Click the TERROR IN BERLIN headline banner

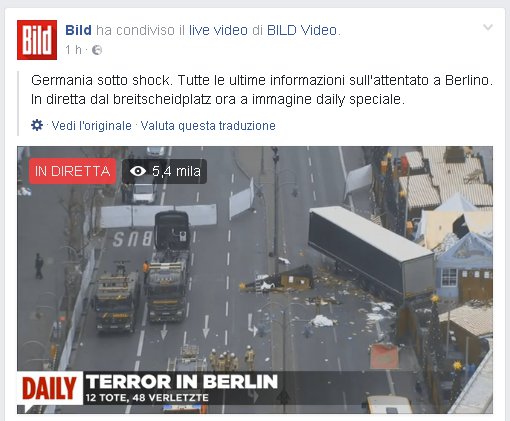click(x=182, y=382)
